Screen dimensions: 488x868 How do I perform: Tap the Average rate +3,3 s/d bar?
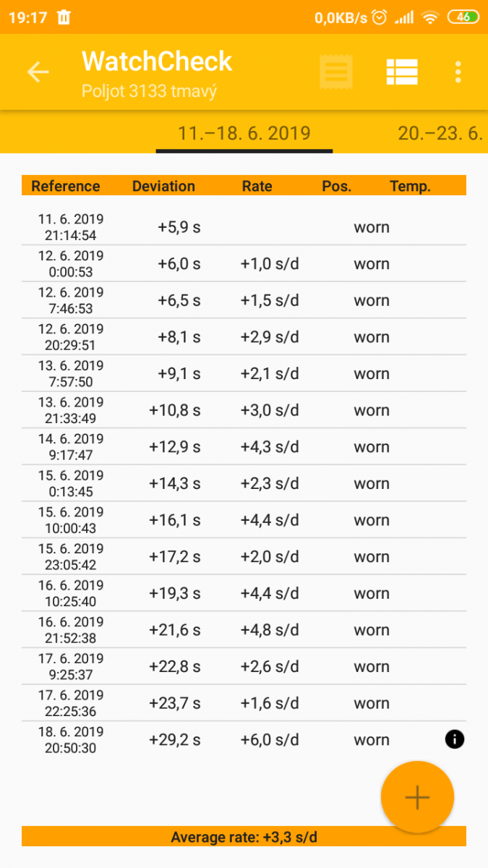244,838
